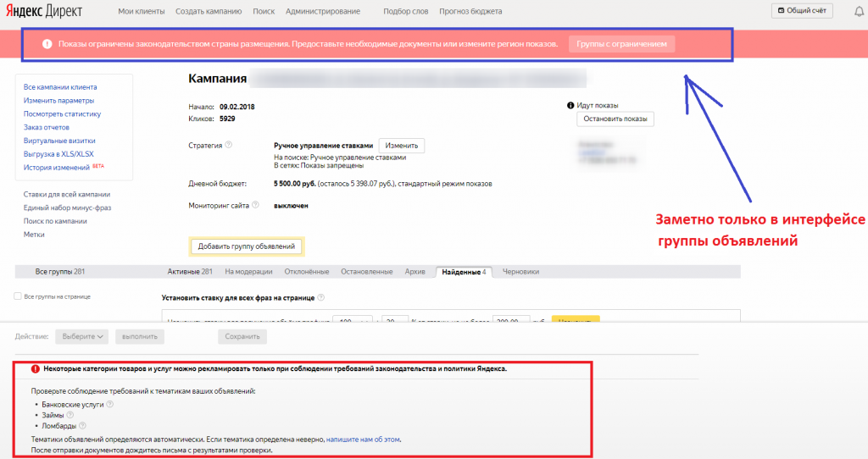Click the Общий счёт button
Viewport: 868px width, 459px height.
[802, 10]
